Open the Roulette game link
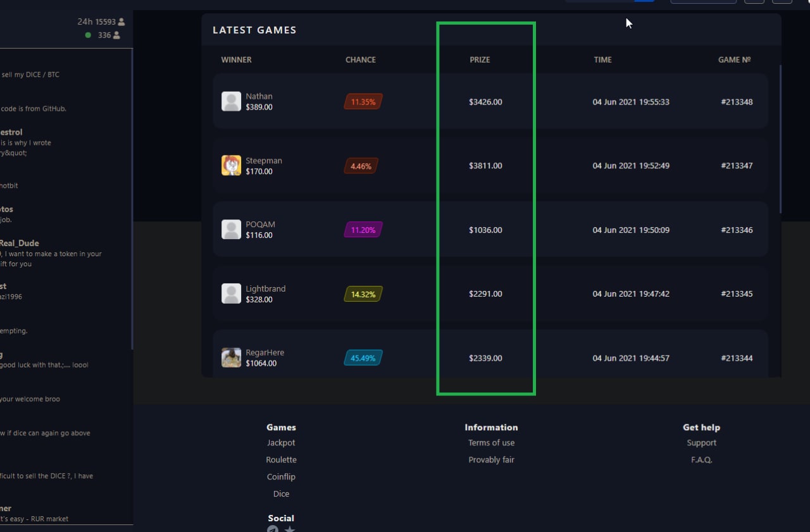Image resolution: width=810 pixels, height=532 pixels. click(281, 460)
